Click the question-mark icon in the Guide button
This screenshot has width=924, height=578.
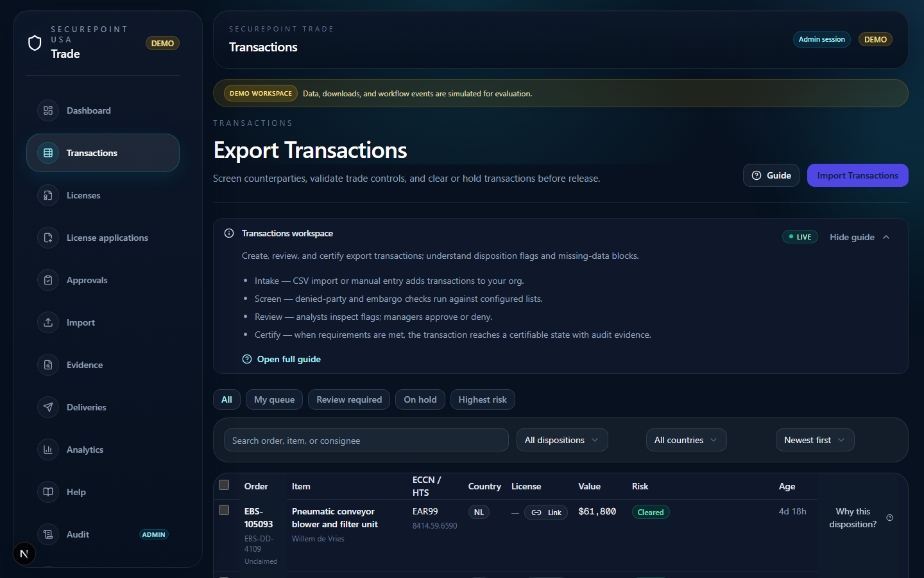(757, 175)
